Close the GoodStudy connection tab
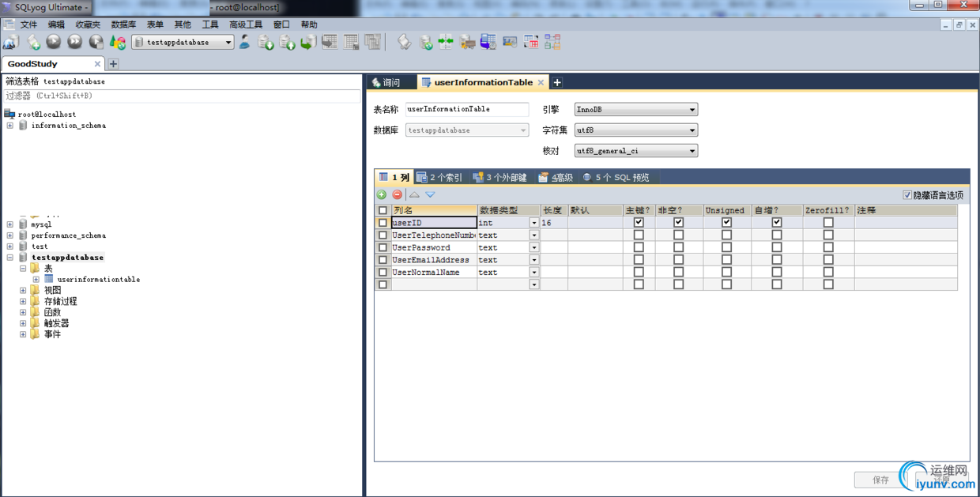This screenshot has height=497, width=980. point(98,64)
